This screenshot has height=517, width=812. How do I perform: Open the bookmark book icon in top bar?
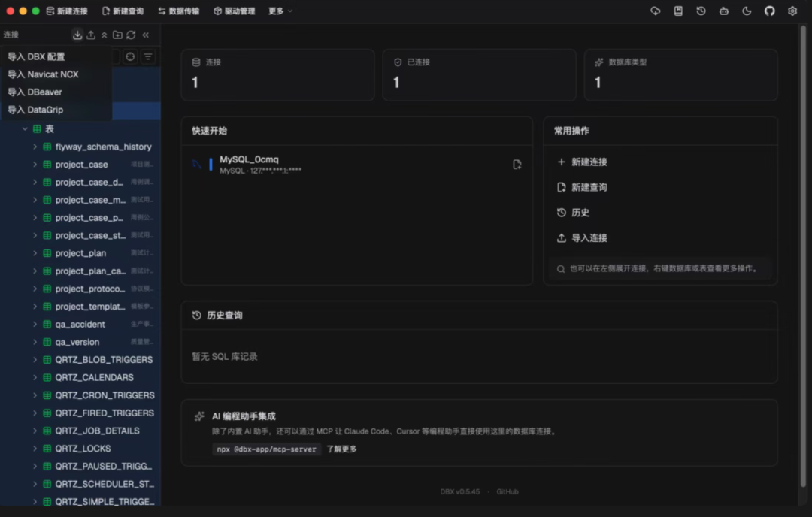(678, 11)
